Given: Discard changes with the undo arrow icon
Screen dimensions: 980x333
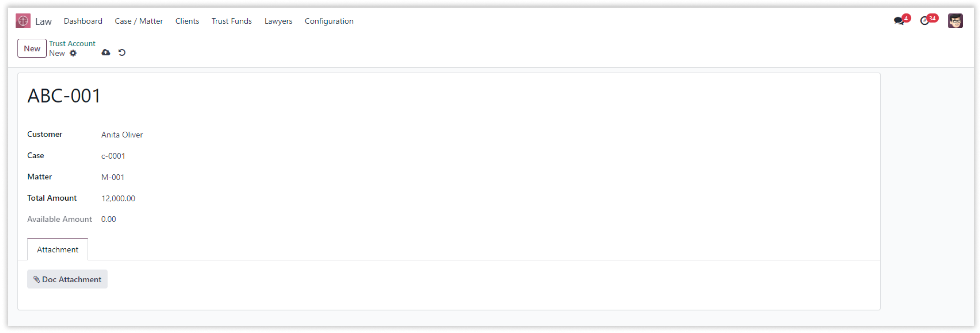Looking at the screenshot, I should point(122,53).
